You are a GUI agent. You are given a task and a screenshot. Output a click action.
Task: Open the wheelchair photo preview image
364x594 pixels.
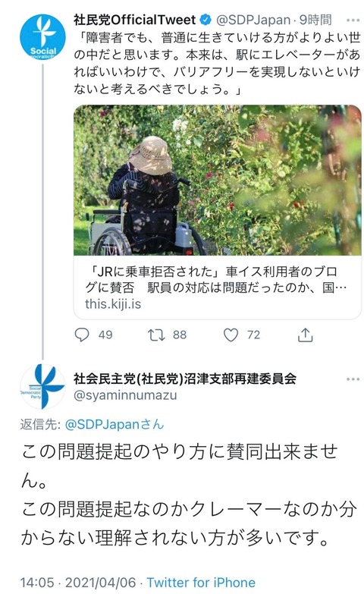[218, 180]
